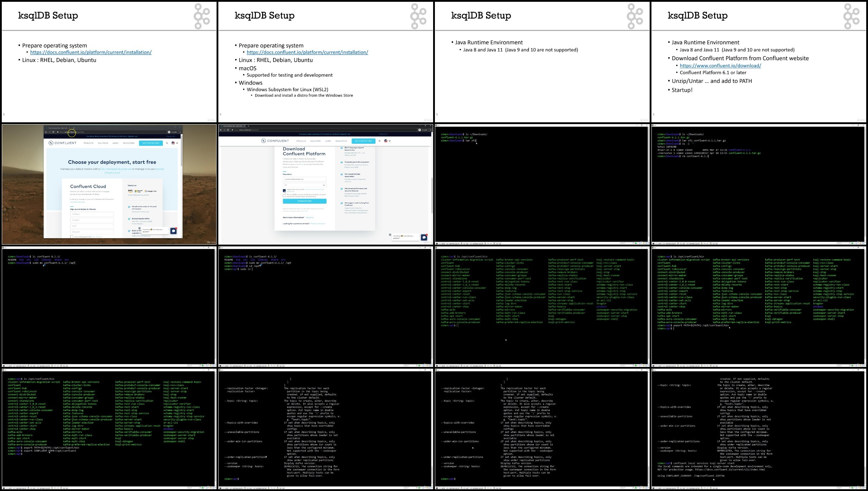Open the PRODUCTS menu in the Mars-background browser frame

click(x=88, y=143)
